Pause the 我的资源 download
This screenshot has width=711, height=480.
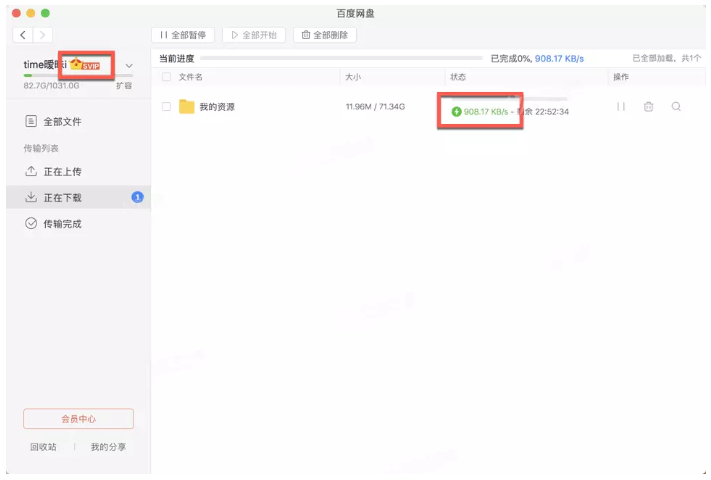(x=621, y=107)
